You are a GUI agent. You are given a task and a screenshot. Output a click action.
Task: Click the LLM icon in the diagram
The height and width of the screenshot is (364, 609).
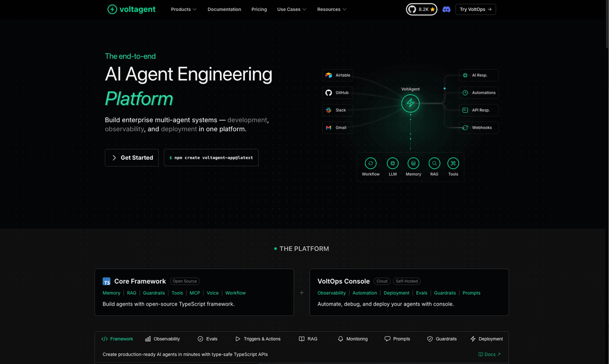click(x=392, y=163)
